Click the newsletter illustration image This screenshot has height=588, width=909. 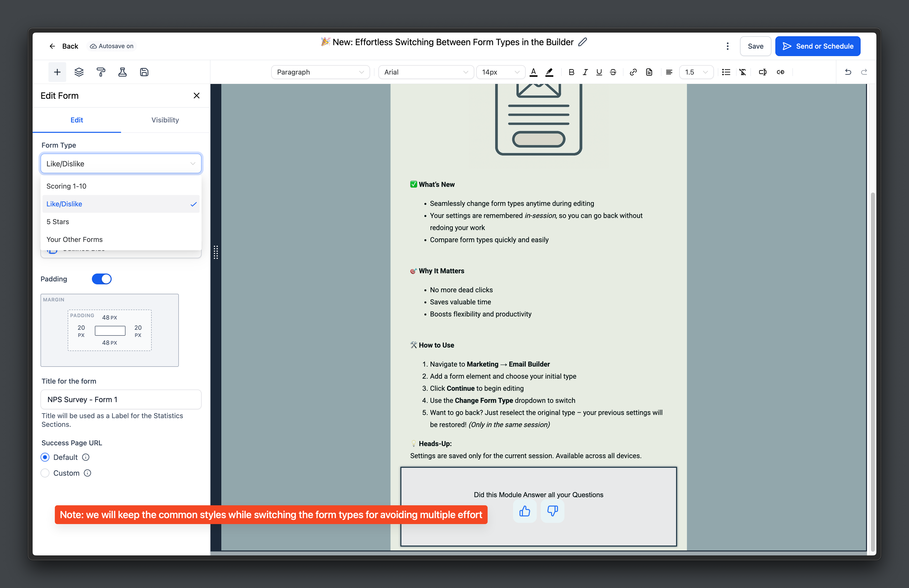pos(538,119)
